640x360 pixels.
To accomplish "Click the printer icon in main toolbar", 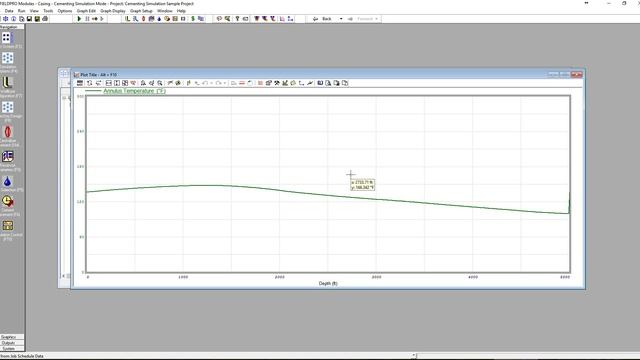I will tap(45, 19).
